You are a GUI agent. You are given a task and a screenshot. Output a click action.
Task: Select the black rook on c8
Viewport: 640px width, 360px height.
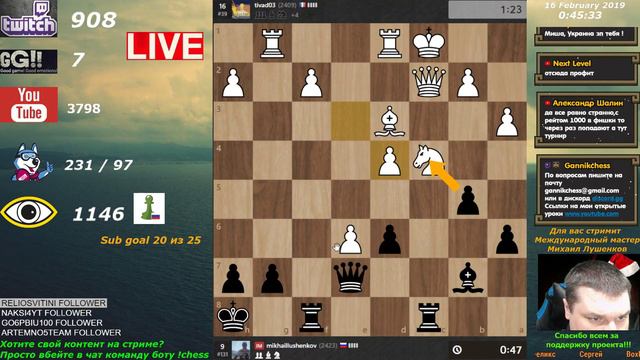tap(429, 317)
